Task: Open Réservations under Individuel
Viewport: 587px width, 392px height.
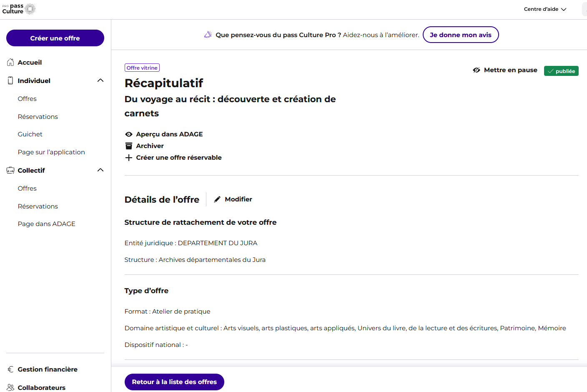Action: click(x=38, y=117)
